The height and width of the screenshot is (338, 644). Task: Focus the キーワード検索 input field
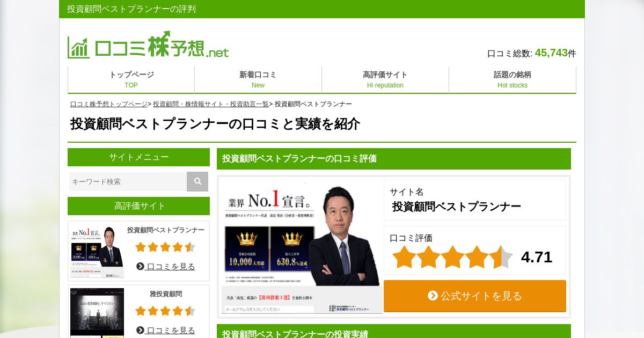click(128, 181)
